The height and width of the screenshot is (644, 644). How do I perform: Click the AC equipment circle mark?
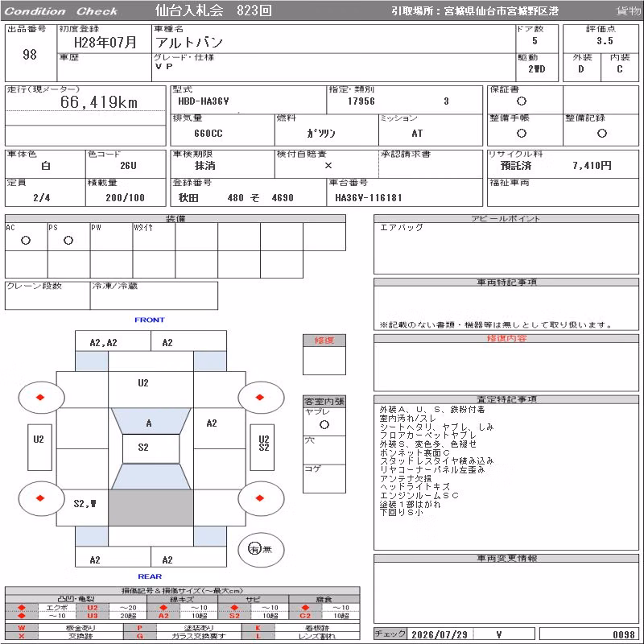click(x=26, y=240)
